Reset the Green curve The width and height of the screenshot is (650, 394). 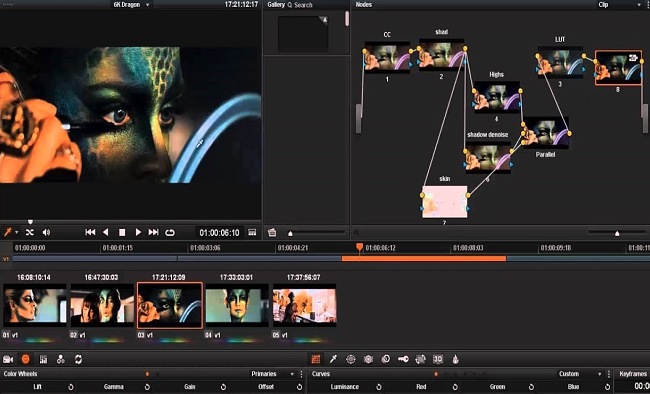pyautogui.click(x=531, y=387)
